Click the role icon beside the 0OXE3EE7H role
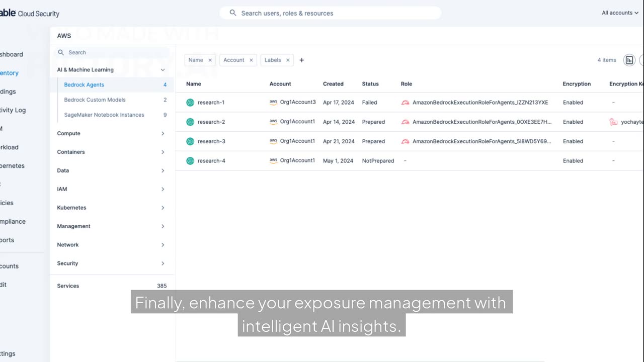 (x=405, y=122)
